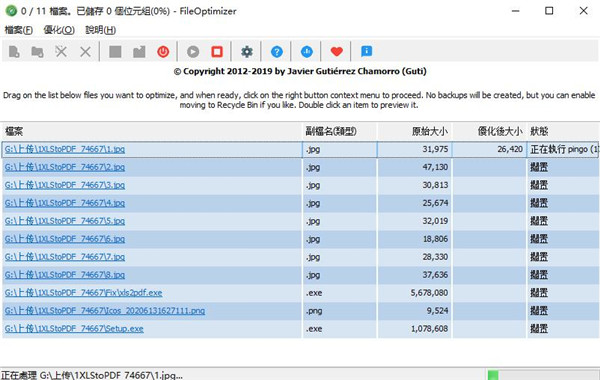Open the 說明(H) menu
Viewport: 600px width, 380px height.
pos(100,30)
